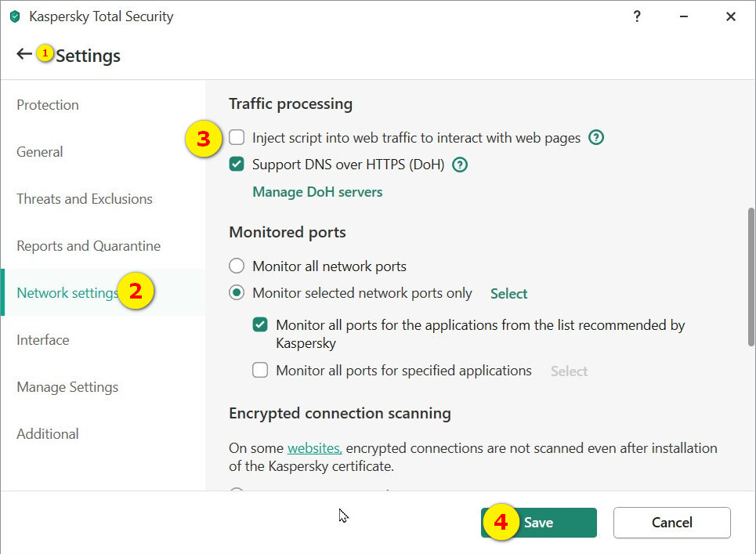Check Monitor all ports for specified applications

pos(260,371)
